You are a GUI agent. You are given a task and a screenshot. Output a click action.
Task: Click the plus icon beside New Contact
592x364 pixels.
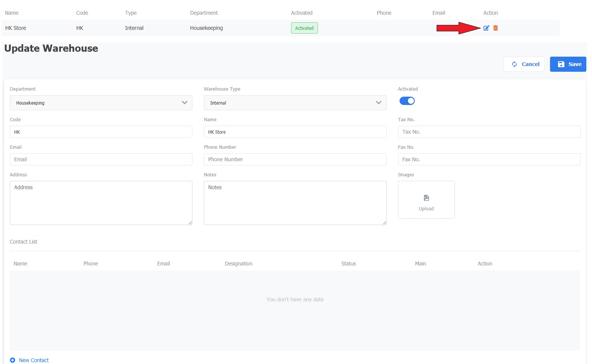[x=12, y=360]
